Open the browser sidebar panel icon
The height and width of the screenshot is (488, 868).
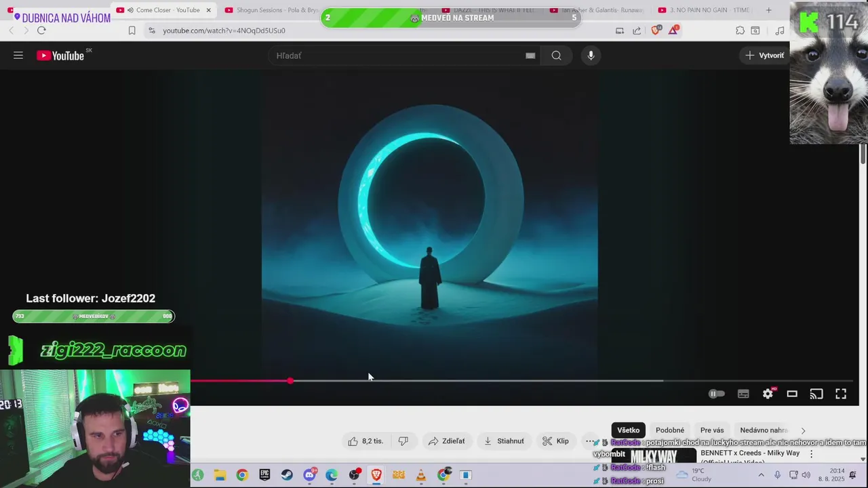click(x=755, y=30)
